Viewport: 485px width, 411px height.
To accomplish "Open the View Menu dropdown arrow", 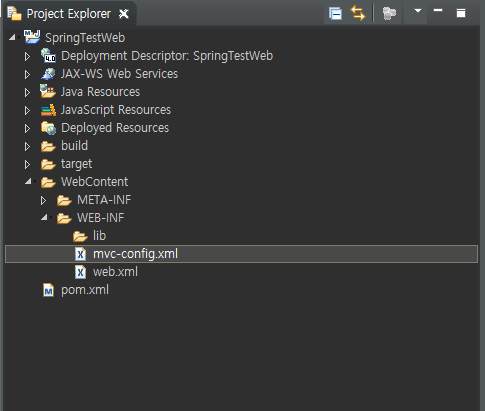I will 417,11.
